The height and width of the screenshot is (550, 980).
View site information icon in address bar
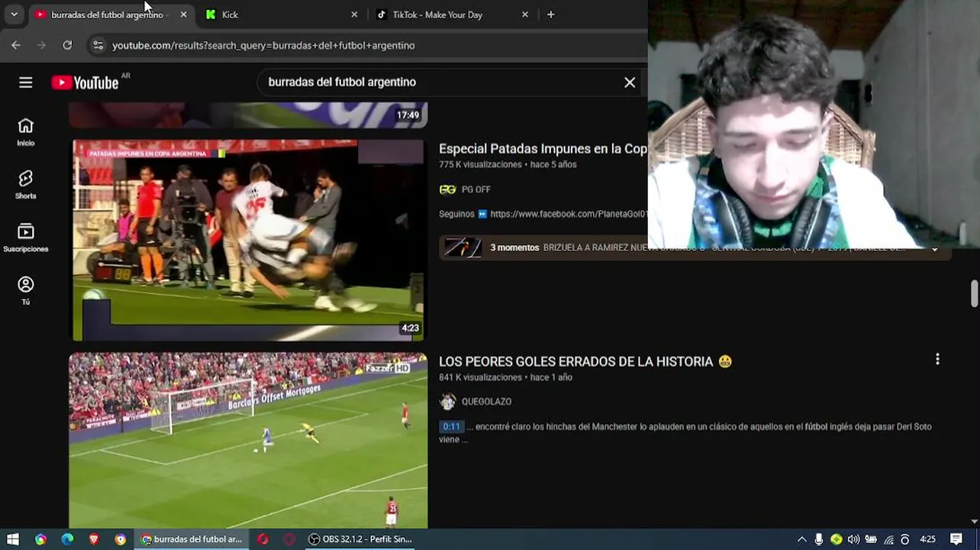pos(98,45)
